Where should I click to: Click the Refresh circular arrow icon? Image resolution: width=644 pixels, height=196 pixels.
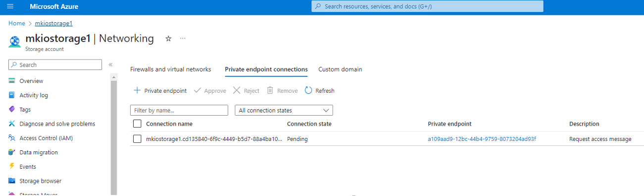[x=308, y=90]
